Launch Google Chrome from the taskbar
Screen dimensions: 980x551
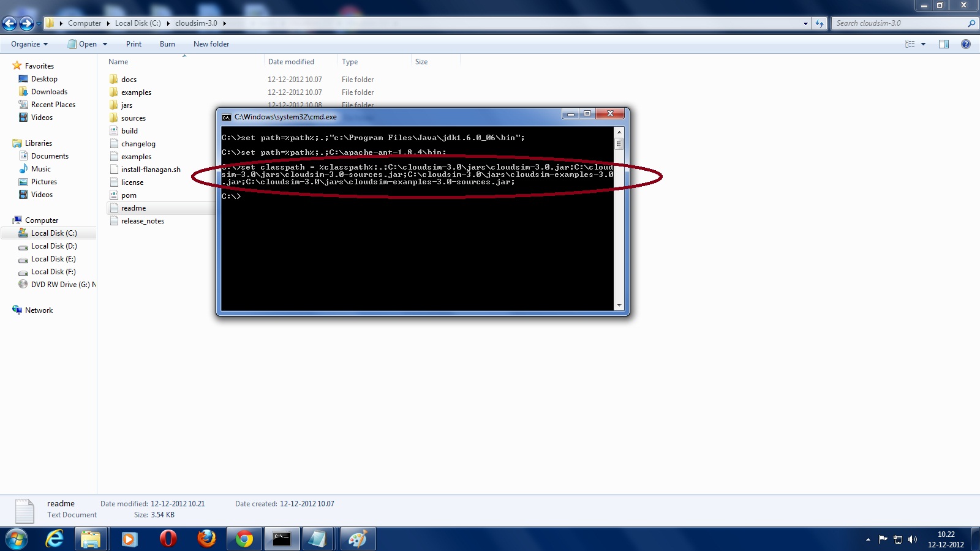pyautogui.click(x=244, y=539)
